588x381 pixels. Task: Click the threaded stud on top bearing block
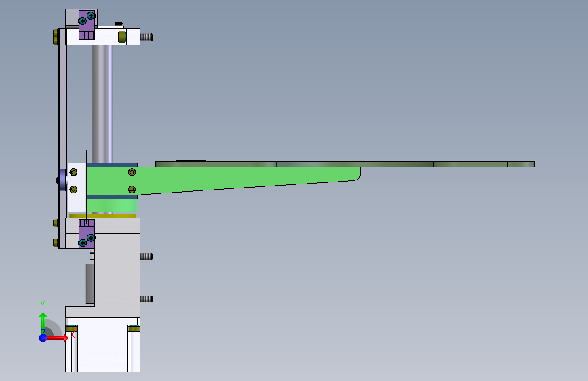146,37
